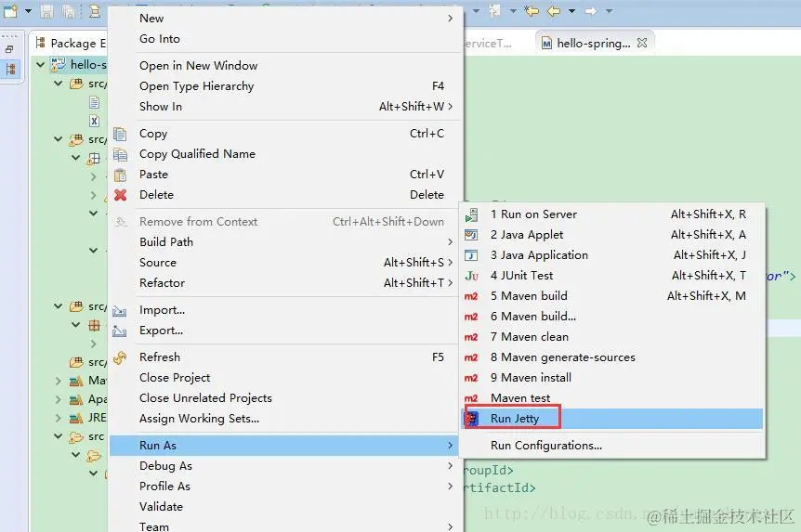
Task: Click the Java Applet icon
Action: (471, 235)
